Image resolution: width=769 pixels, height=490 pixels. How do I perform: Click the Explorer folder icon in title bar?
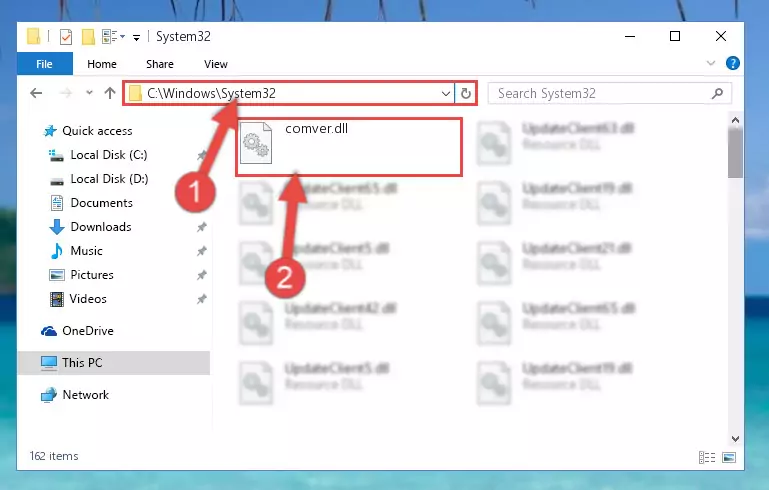coord(33,36)
